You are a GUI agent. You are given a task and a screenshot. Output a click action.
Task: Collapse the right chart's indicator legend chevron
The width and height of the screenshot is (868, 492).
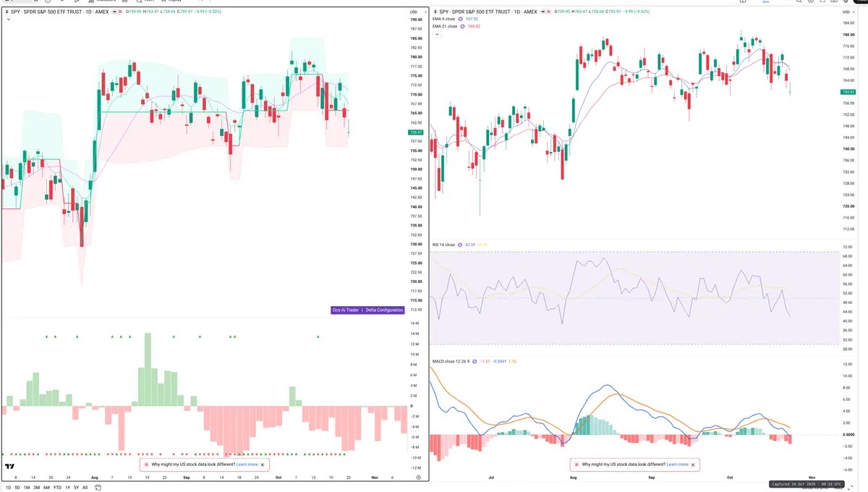point(437,34)
